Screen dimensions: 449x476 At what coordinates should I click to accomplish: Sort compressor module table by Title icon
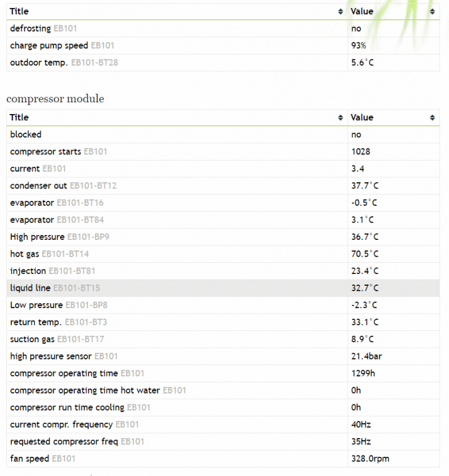point(340,118)
